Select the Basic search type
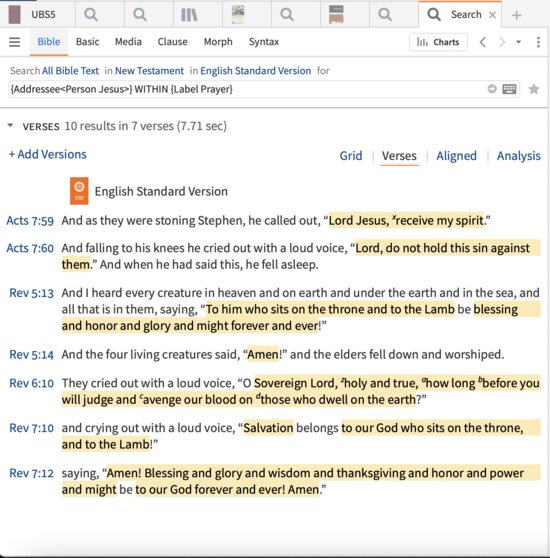This screenshot has height=558, width=550. pos(88,42)
